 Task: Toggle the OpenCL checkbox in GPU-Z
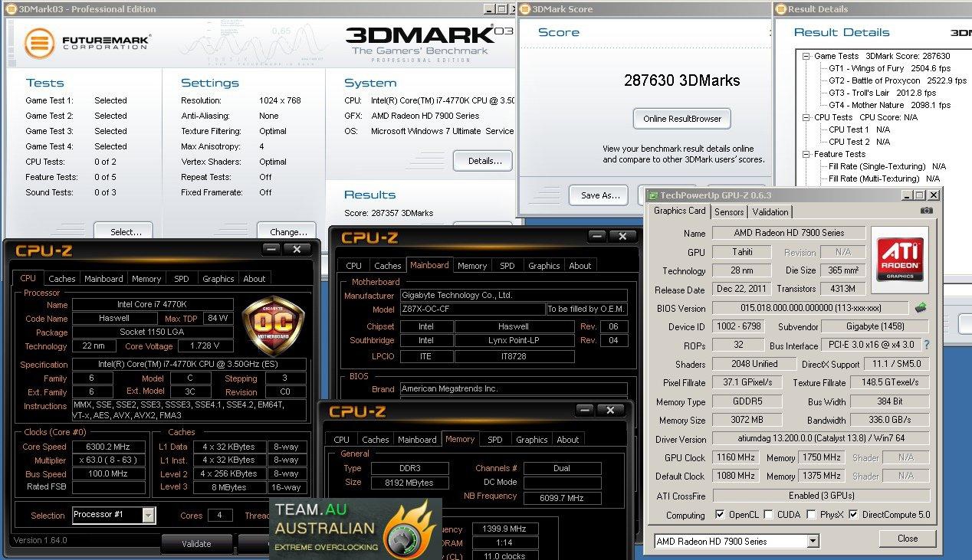[720, 515]
